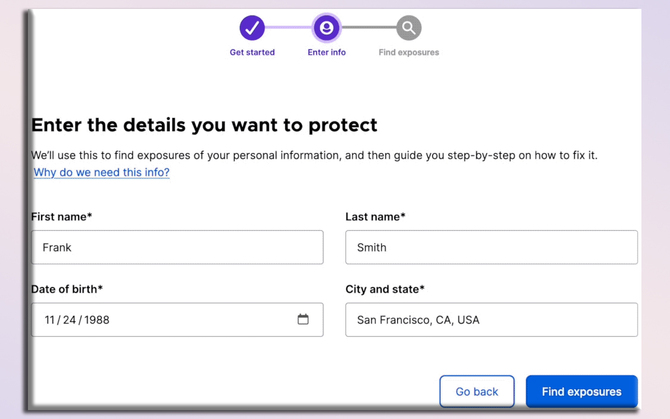This screenshot has width=670, height=419.
Task: Select the month in Date of birth
Action: (50, 320)
